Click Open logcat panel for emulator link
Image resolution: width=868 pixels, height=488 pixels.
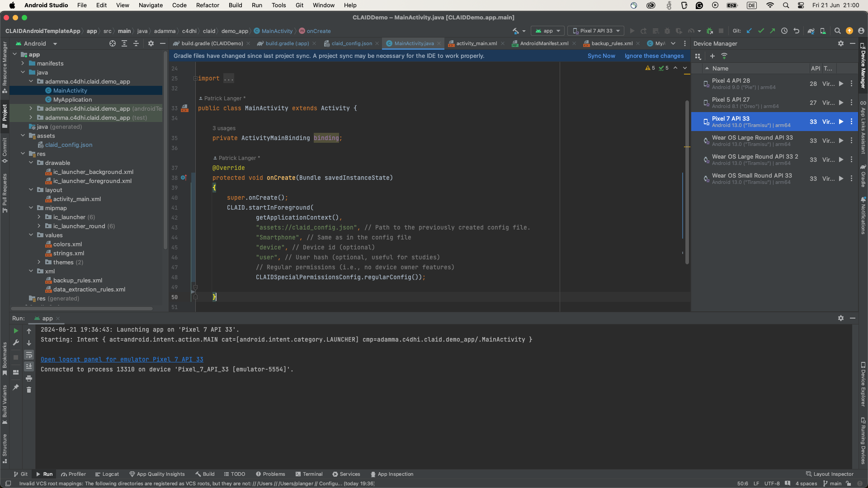coord(122,360)
